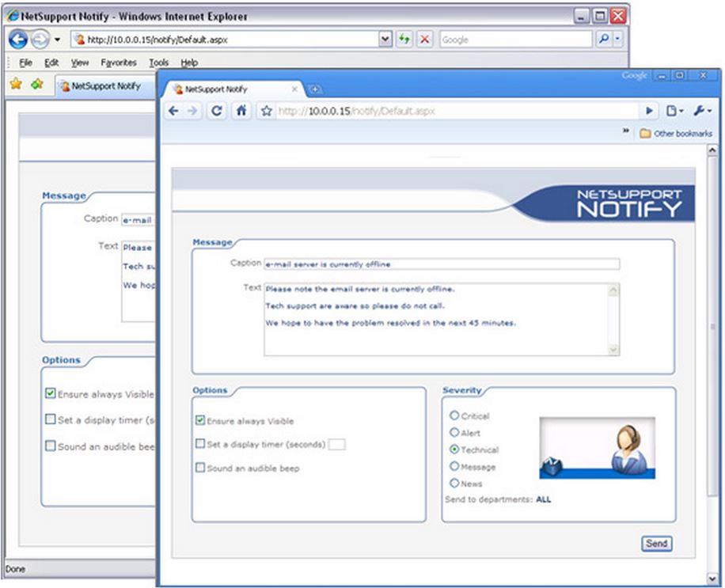Click the Internet Explorer back arrow button
Image resolution: width=725 pixels, height=588 pixels.
[x=18, y=40]
